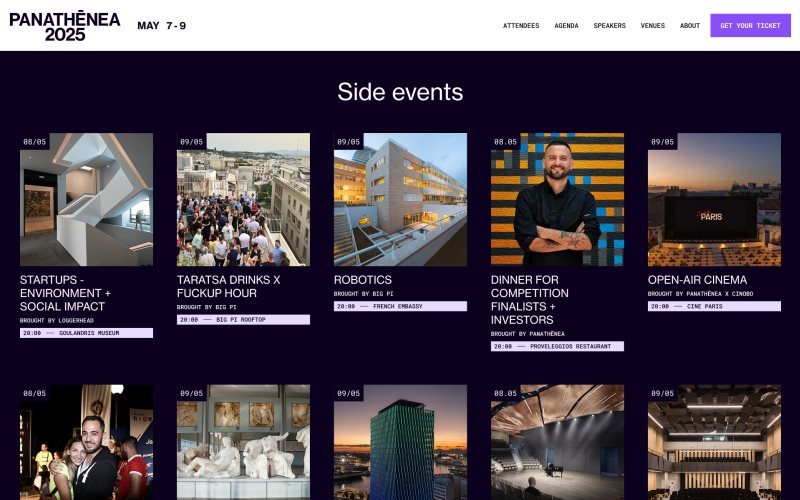Select the chef photo for Dinner event
This screenshot has height=500, width=800.
(557, 199)
